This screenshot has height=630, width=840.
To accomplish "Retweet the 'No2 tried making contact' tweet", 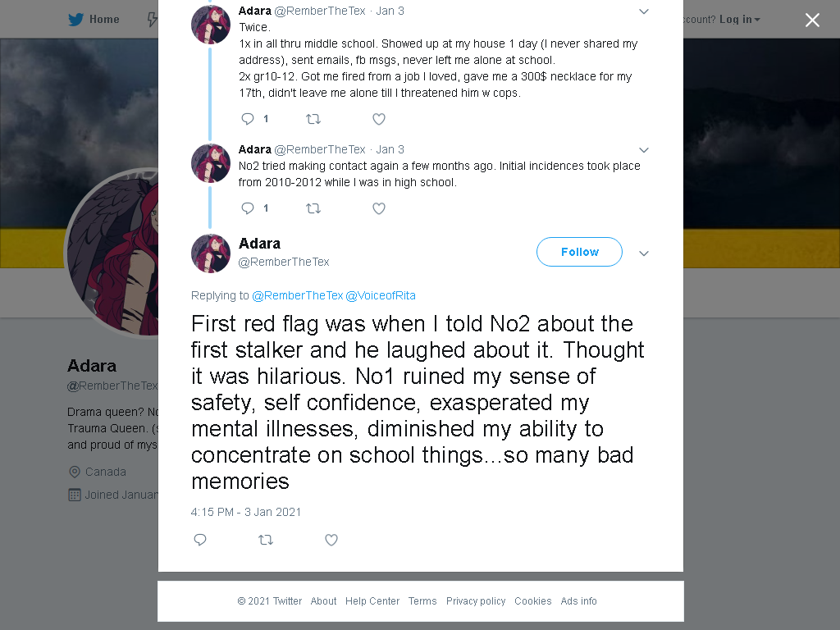I will [313, 208].
